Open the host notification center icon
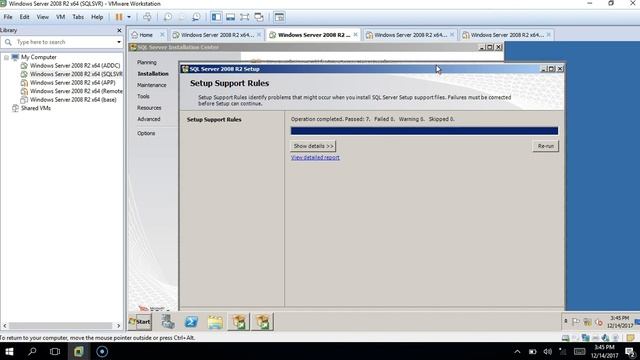The image size is (640, 360). pyautogui.click(x=630, y=352)
